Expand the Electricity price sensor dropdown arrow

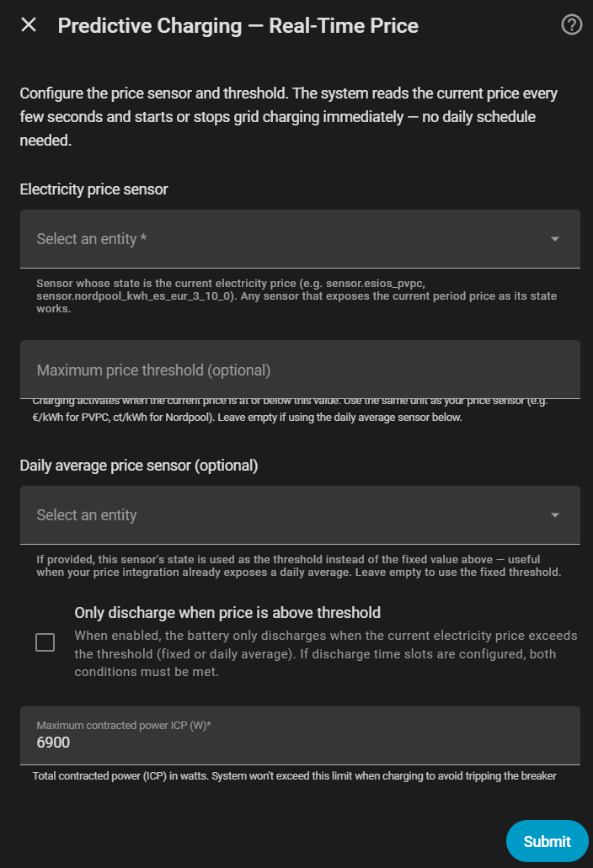(554, 239)
